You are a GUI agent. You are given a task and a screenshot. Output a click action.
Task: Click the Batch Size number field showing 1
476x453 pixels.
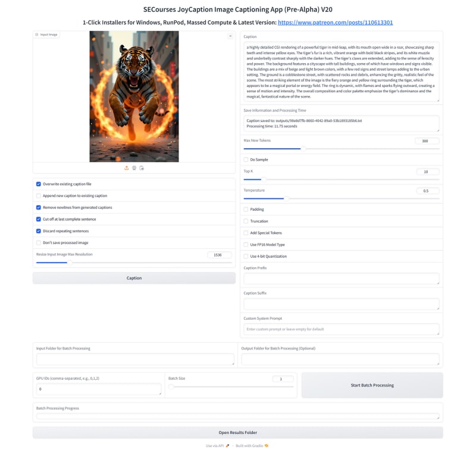[283, 379]
